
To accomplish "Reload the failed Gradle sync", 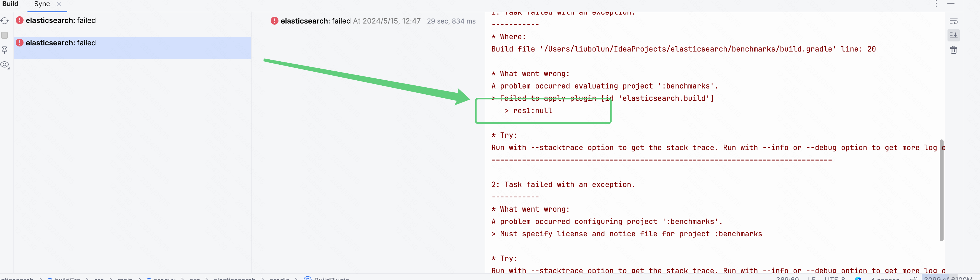I will click(5, 21).
